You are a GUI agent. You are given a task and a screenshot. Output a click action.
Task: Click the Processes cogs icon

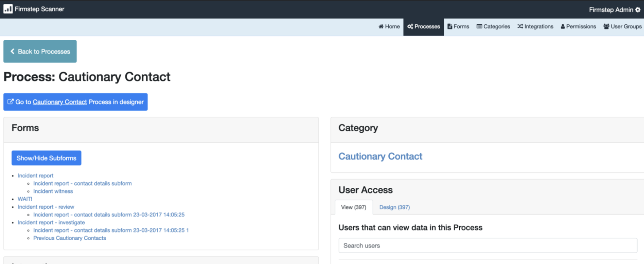pos(410,26)
